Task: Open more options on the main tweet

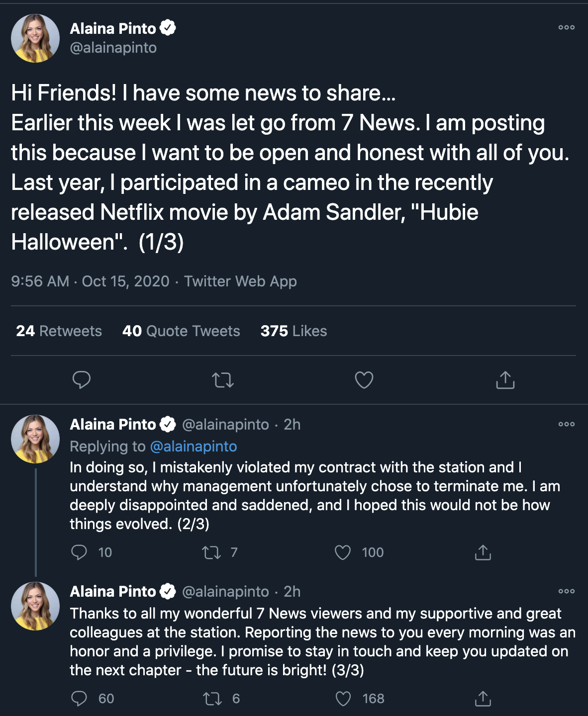Action: pos(566,28)
